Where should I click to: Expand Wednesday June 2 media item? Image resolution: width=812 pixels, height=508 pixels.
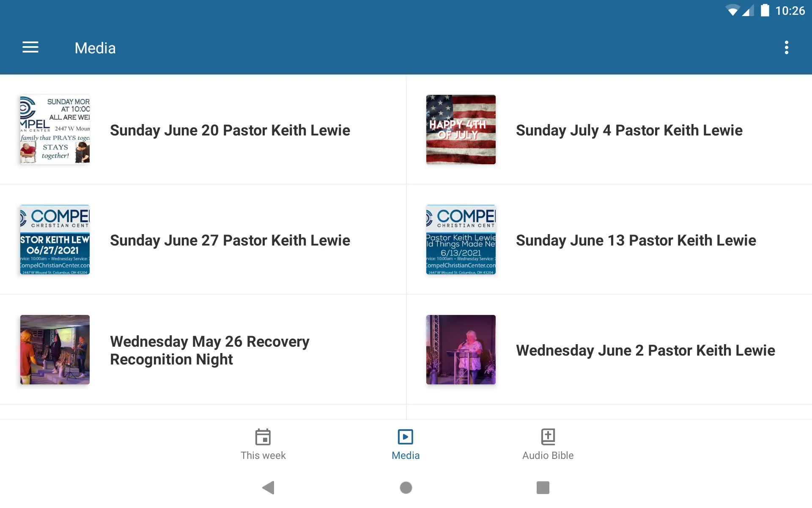coord(609,349)
